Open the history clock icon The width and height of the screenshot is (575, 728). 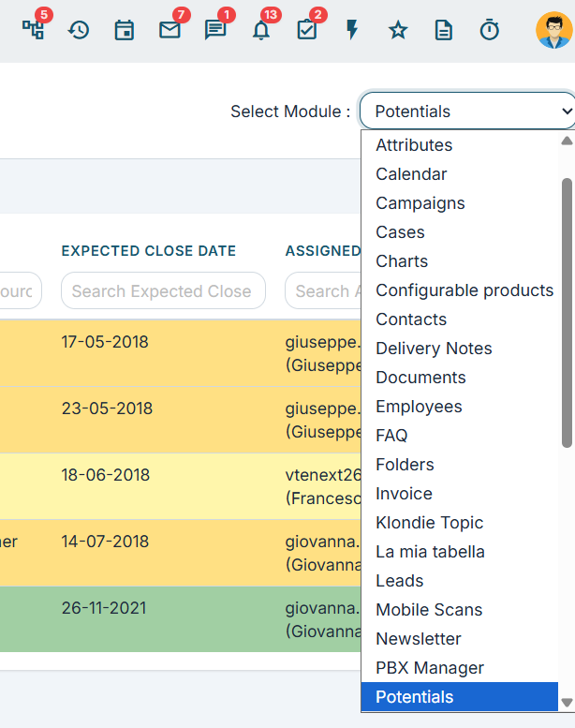click(79, 31)
